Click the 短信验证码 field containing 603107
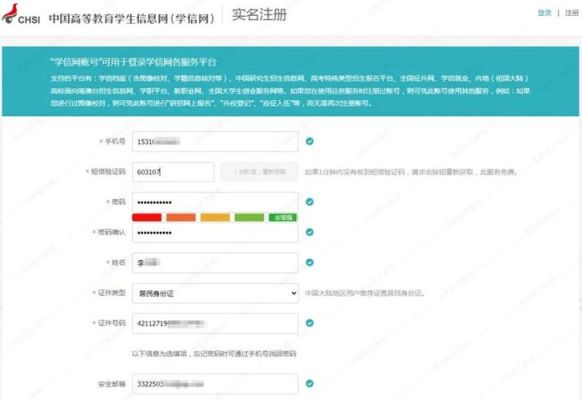 pos(173,172)
